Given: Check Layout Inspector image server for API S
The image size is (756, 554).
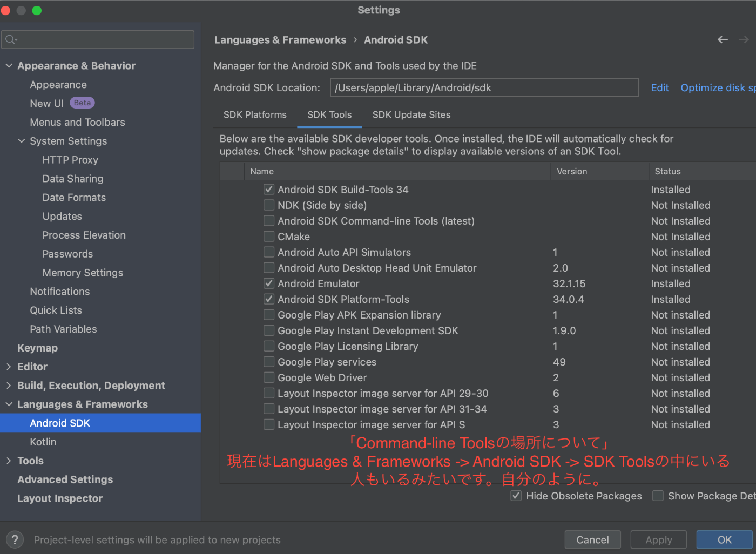Looking at the screenshot, I should click(x=269, y=424).
